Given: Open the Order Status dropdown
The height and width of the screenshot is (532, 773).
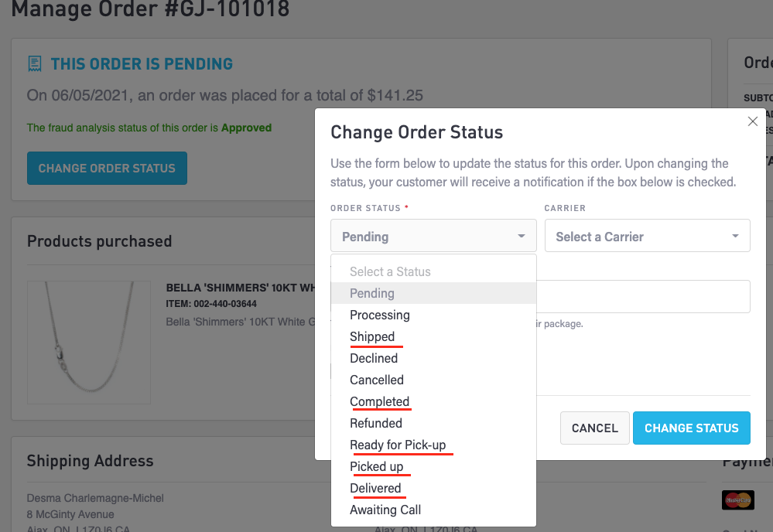Looking at the screenshot, I should 433,237.
